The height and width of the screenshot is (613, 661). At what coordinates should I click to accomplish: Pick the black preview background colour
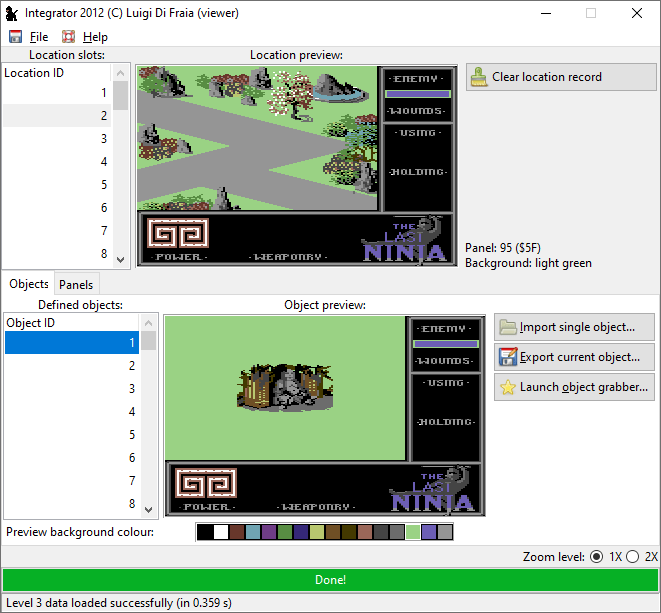coord(204,532)
